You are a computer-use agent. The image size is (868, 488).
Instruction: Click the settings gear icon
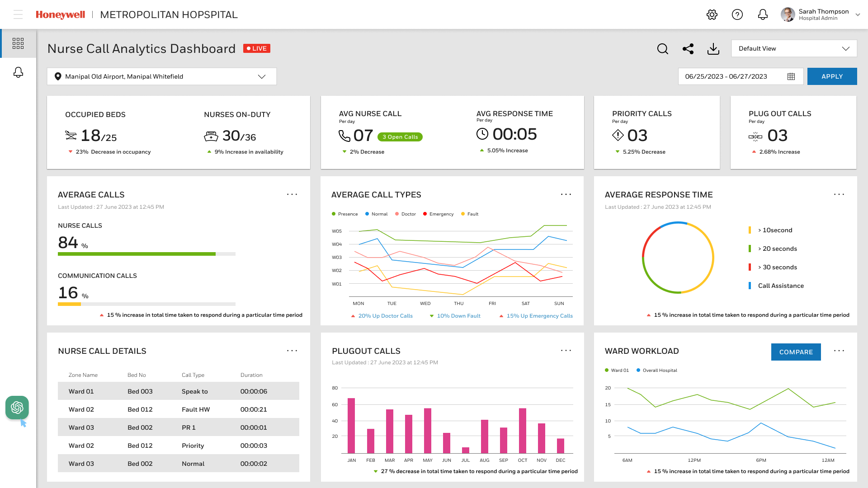(712, 14)
